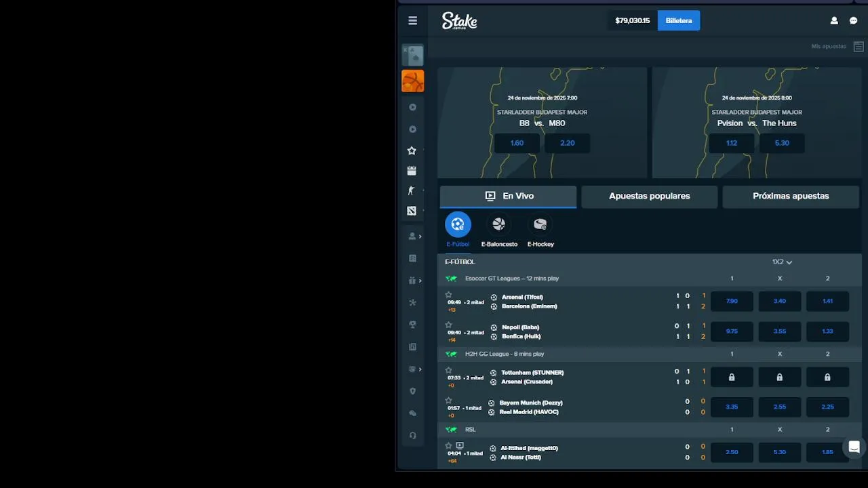
Task: Open the hamburger menu beside Stake logo
Action: point(412,21)
